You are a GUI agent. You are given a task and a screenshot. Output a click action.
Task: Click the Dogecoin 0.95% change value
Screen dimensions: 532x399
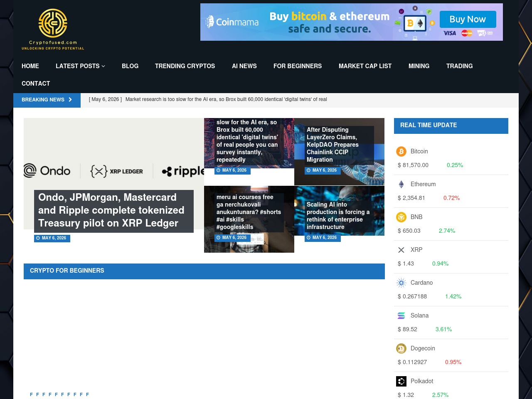tap(453, 362)
